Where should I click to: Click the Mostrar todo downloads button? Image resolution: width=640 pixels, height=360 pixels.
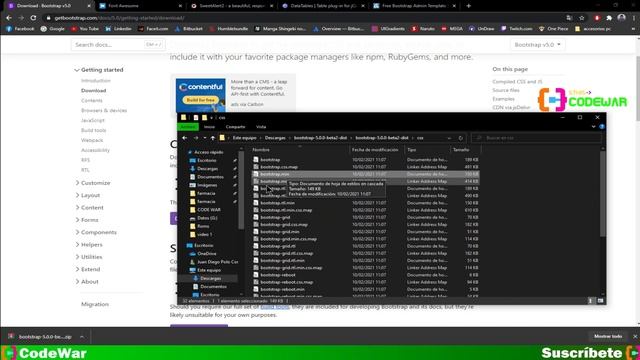[x=608, y=336]
